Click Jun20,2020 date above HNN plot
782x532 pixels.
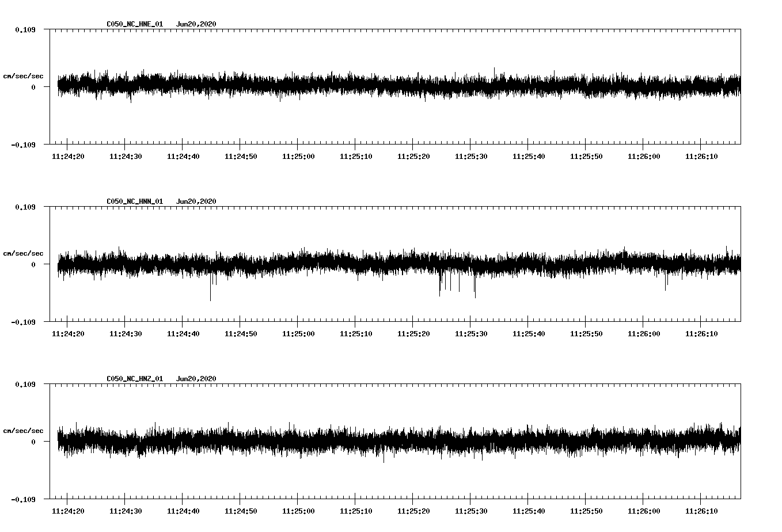pyautogui.click(x=196, y=202)
